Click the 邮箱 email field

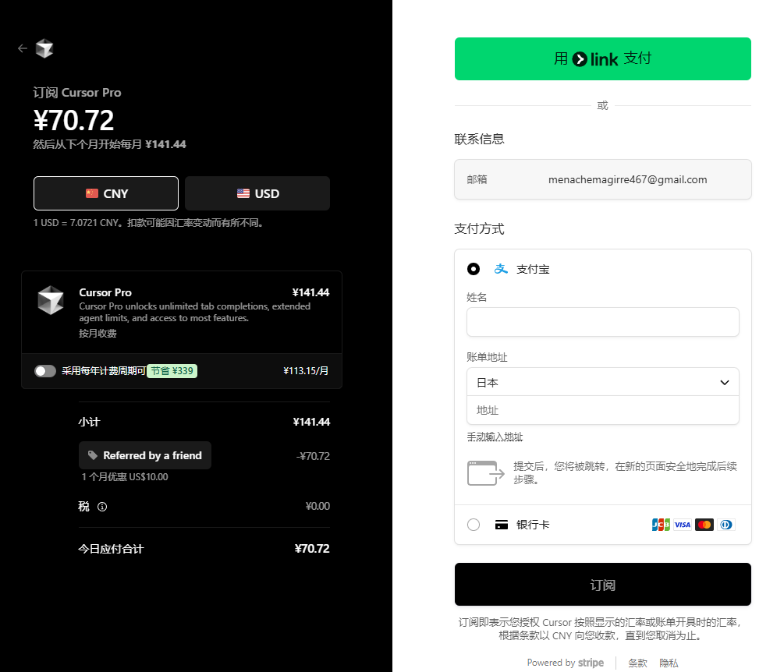[602, 179]
